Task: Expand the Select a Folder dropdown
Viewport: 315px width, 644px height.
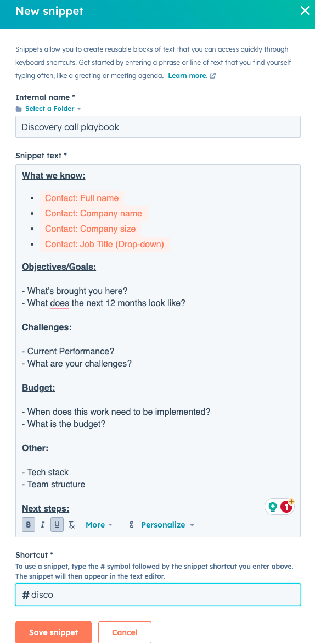Action: (53, 109)
